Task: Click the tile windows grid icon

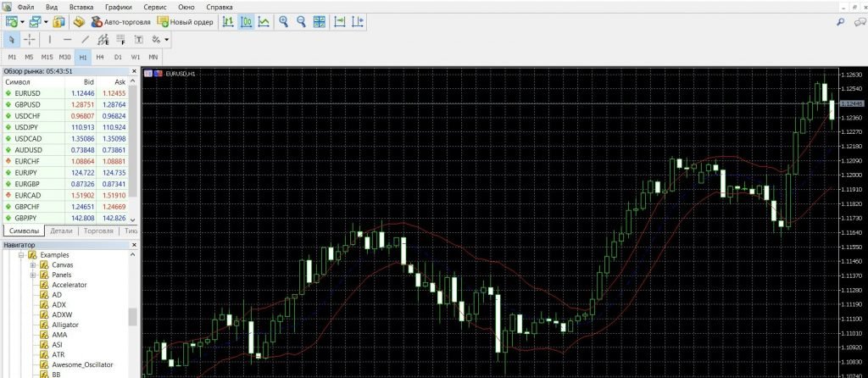Action: 319,21
